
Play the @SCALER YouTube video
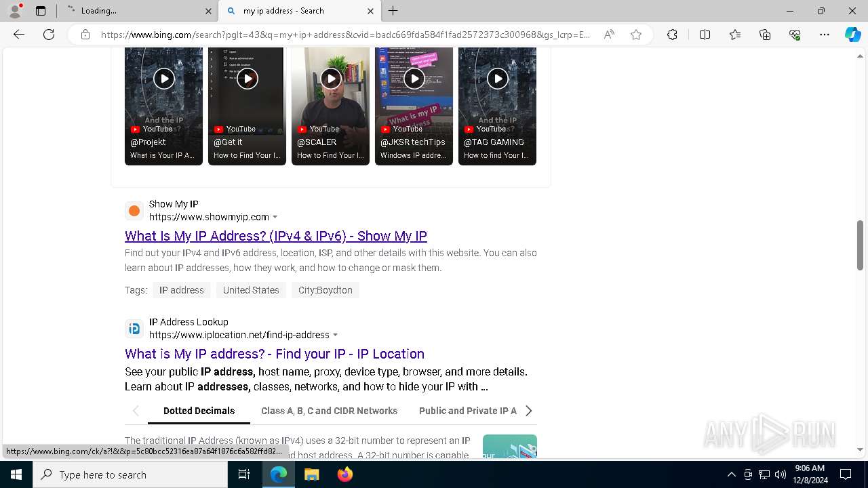pos(330,79)
